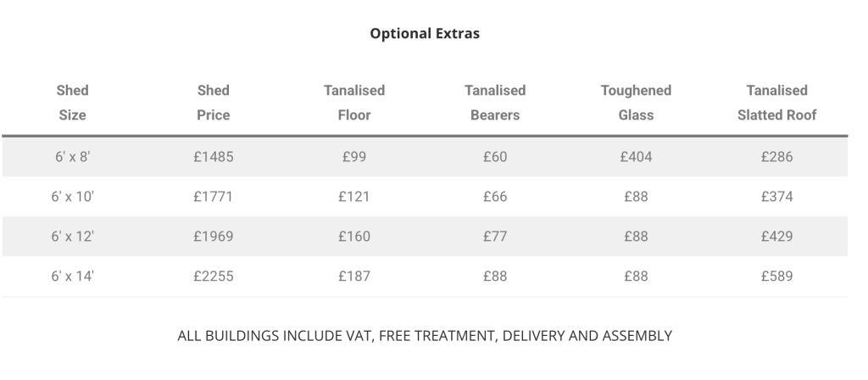The image size is (868, 380).
Task: Click the 6' x 14' size cell
Action: click(x=73, y=276)
